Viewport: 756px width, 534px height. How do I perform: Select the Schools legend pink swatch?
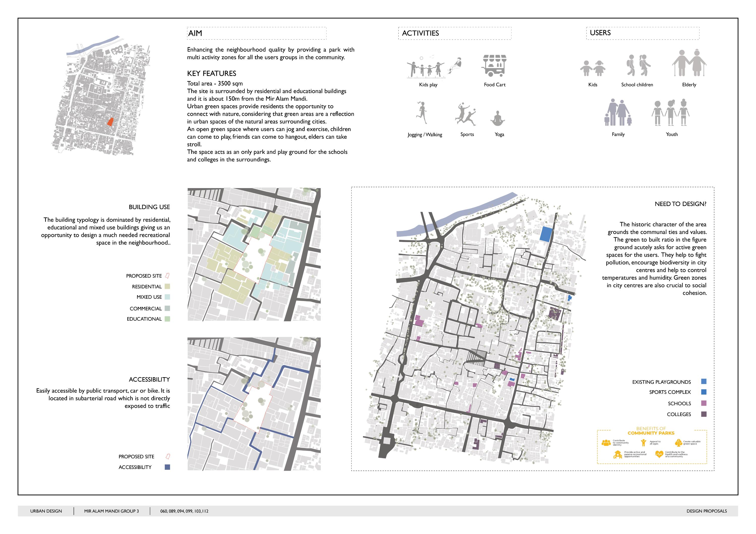click(x=704, y=403)
